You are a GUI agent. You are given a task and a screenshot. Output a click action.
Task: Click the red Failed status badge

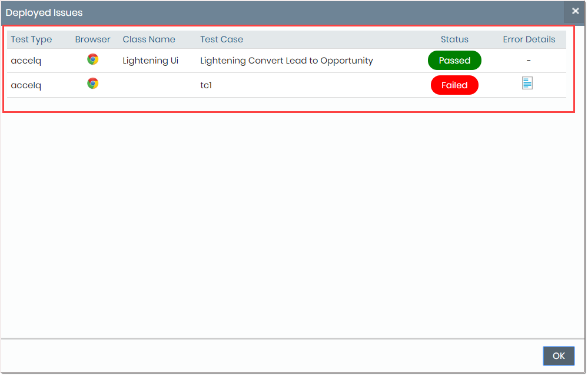click(x=454, y=85)
